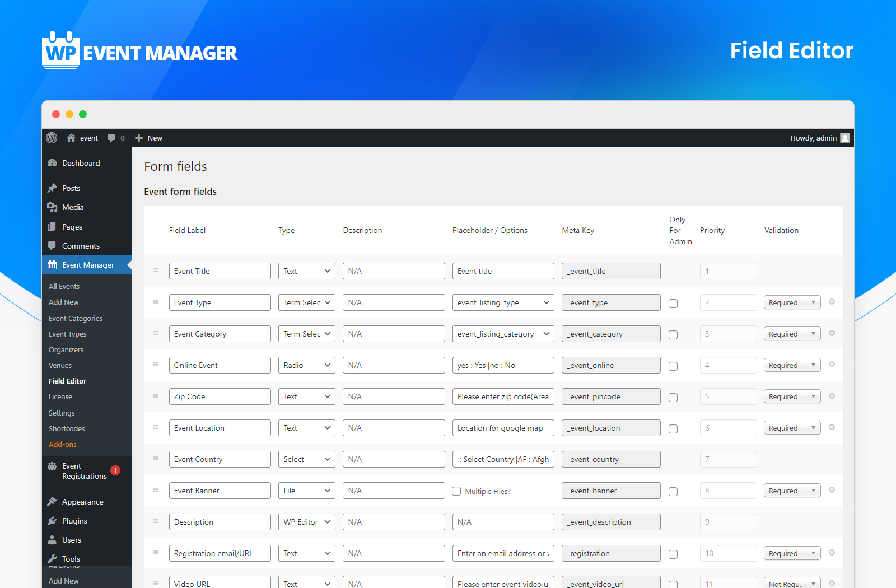Click the Event Country priority field

[x=729, y=459]
